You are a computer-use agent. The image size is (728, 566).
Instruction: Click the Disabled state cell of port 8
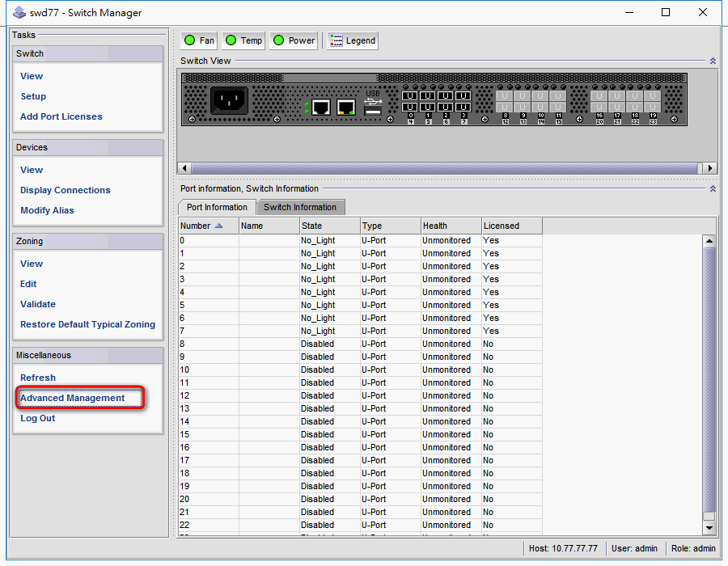tap(330, 344)
